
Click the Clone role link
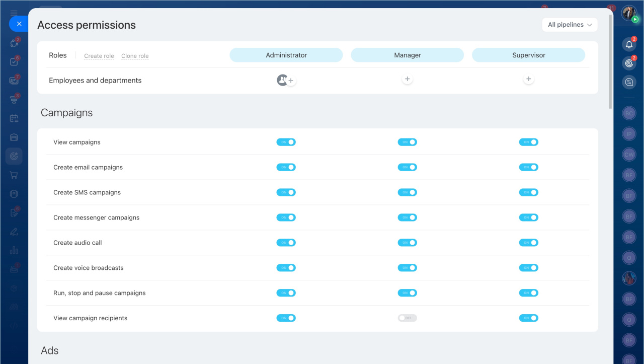click(x=135, y=56)
